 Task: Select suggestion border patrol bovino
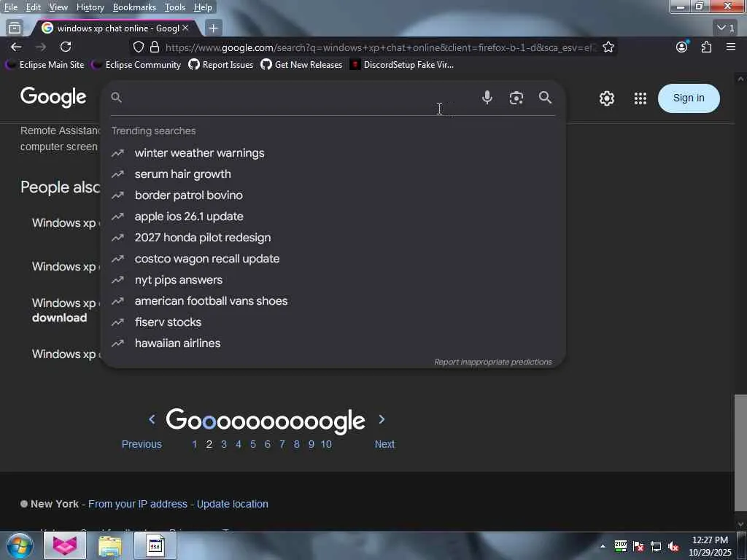click(x=333, y=195)
